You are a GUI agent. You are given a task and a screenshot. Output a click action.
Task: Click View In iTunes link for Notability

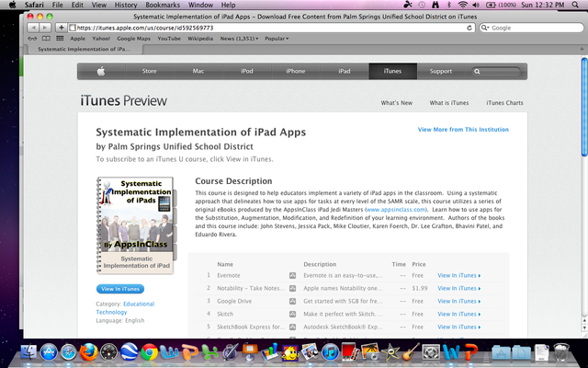[459, 288]
